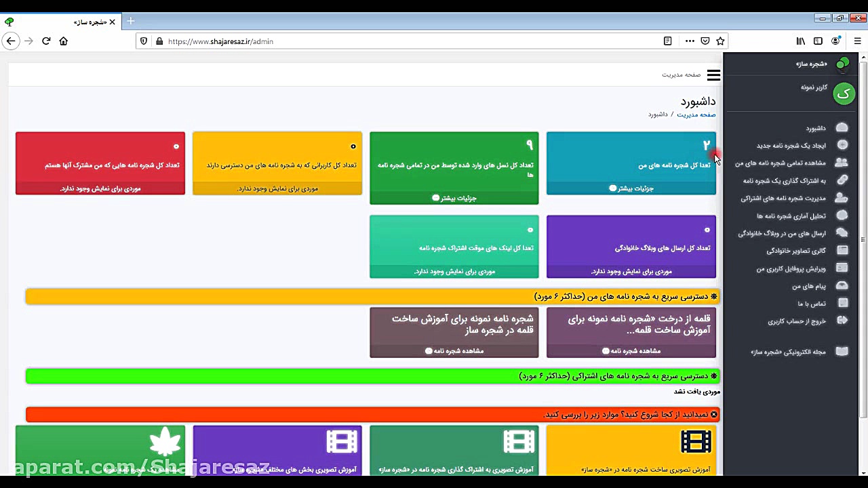Toggle the bookmark star for this page
This screenshot has height=488, width=868.
pos(721,41)
